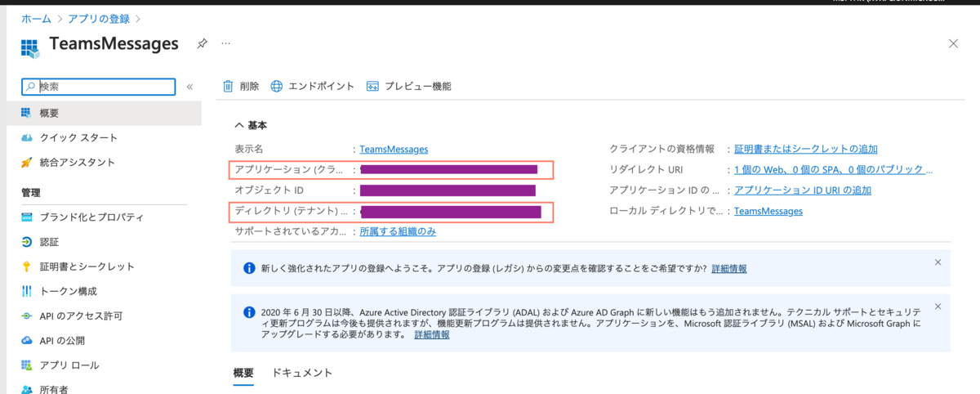Click the アプリ ロール grid icon
980x394 pixels.
tap(26, 365)
